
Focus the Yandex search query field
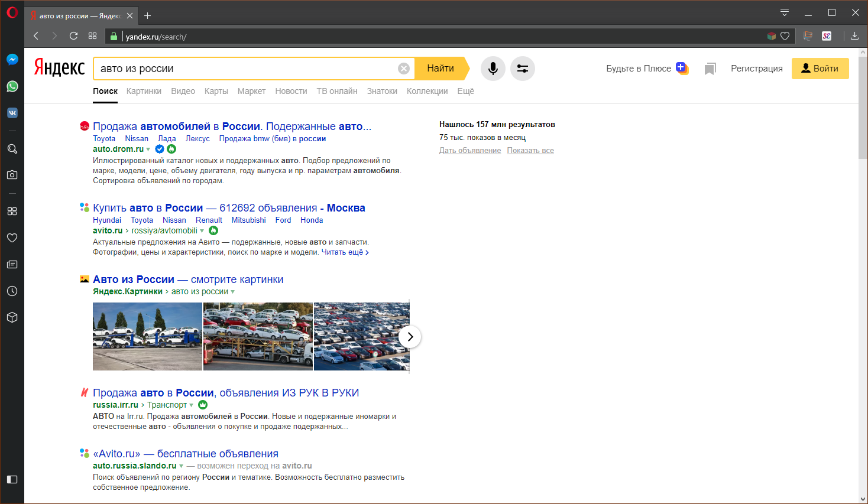click(245, 69)
